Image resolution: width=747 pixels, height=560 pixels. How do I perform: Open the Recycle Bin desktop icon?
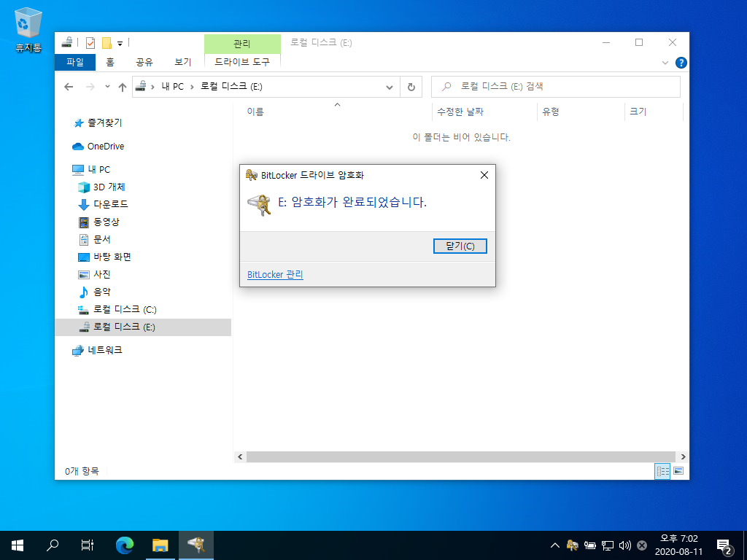pyautogui.click(x=28, y=29)
